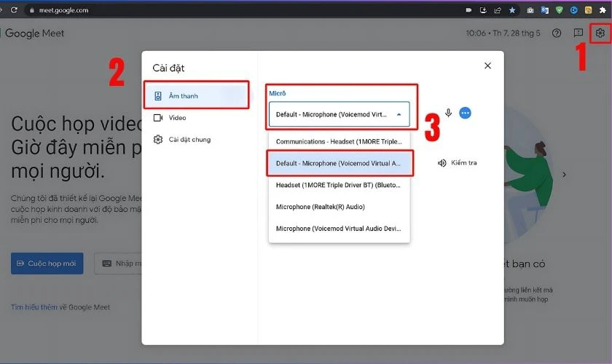Open the Google Translate extension icon
This screenshot has height=364, width=612.
click(x=545, y=10)
